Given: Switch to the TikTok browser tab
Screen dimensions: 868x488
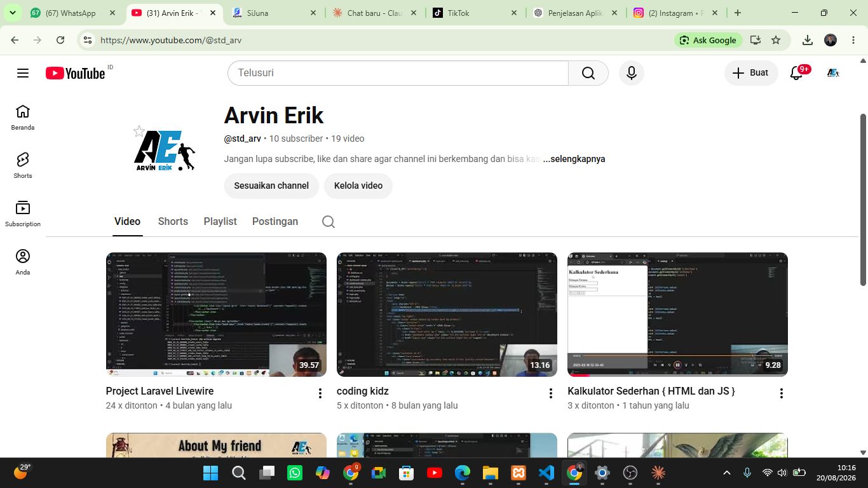Looking at the screenshot, I should (x=475, y=13).
